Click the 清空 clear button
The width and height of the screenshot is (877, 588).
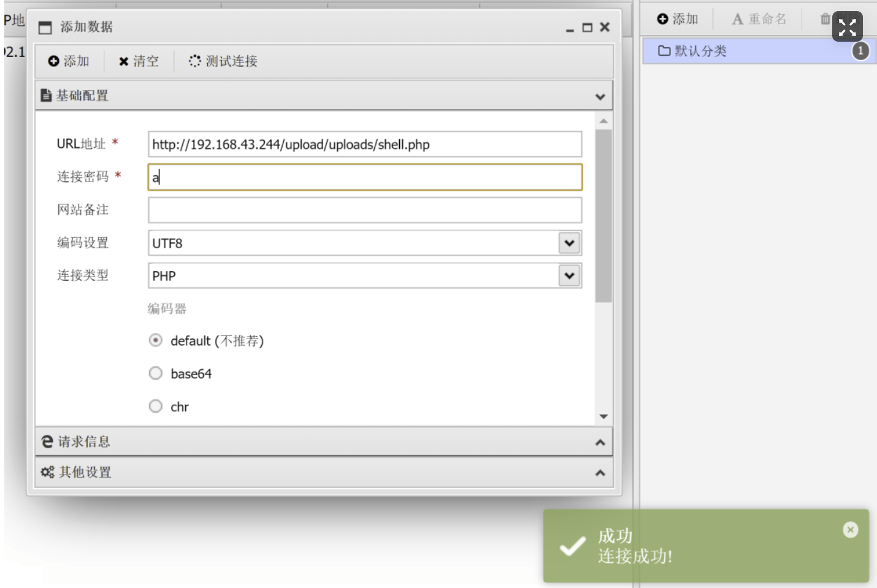tap(139, 61)
